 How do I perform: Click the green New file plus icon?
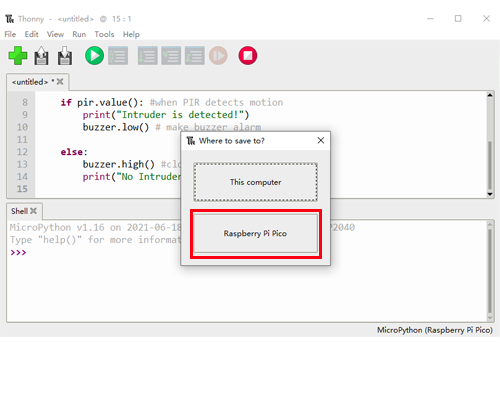pos(18,56)
